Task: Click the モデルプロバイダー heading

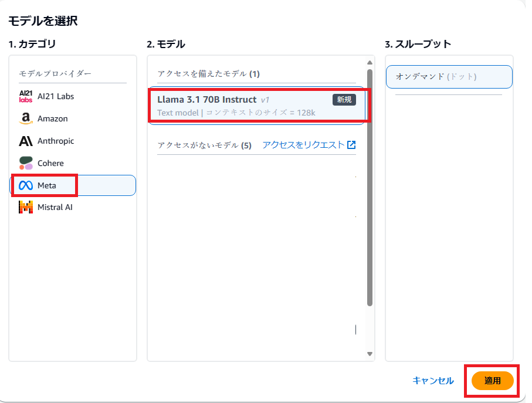Action: tap(55, 73)
